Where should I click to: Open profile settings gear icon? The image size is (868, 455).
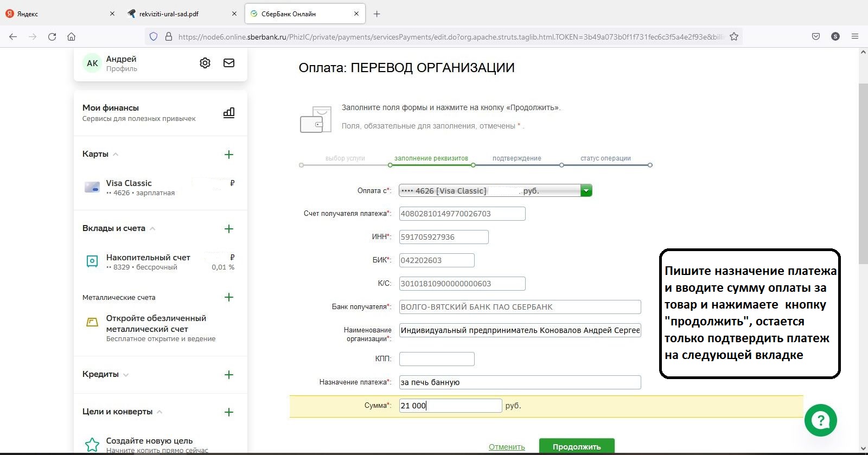pos(205,63)
